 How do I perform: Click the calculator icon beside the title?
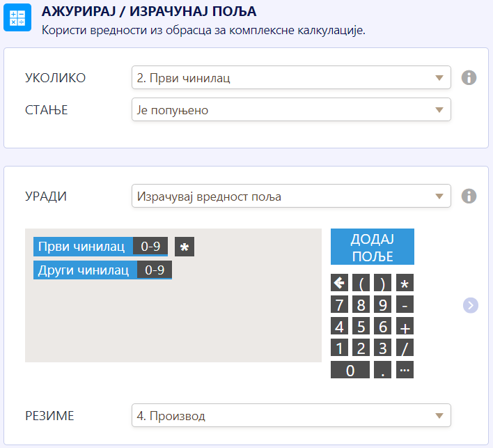click(x=17, y=17)
